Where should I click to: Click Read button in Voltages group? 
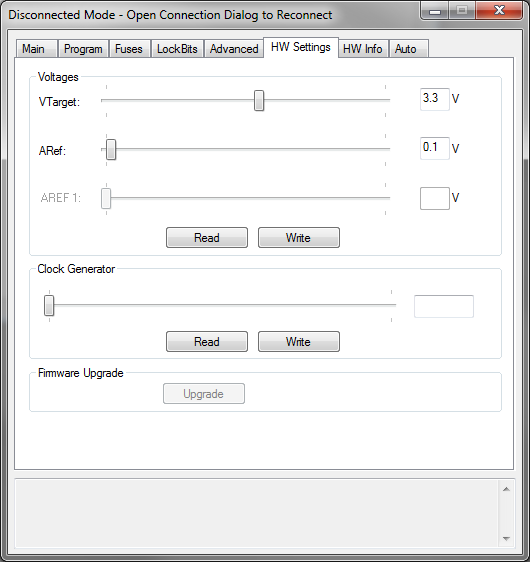coord(207,238)
